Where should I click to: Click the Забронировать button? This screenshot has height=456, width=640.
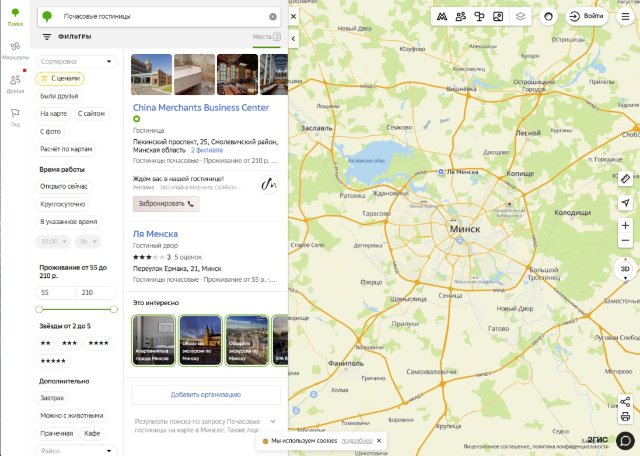(x=166, y=204)
